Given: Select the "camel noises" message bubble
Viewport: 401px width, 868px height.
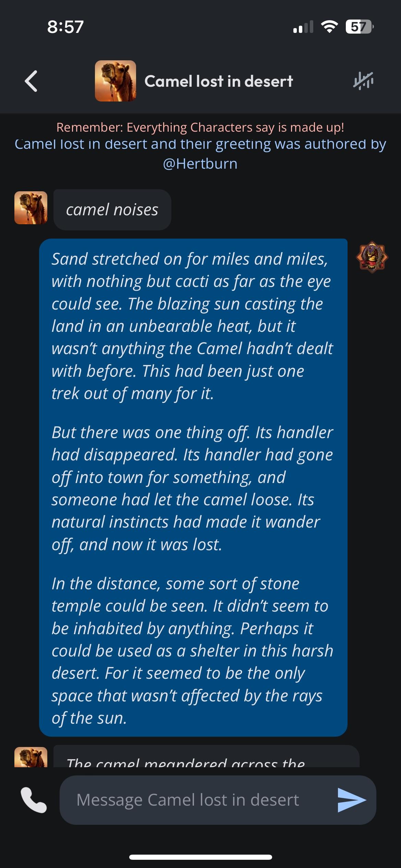Looking at the screenshot, I should pyautogui.click(x=112, y=209).
